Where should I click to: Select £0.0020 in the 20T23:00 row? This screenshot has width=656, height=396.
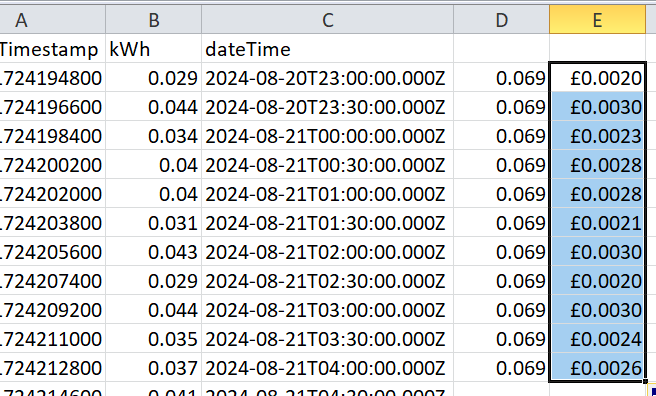point(597,78)
